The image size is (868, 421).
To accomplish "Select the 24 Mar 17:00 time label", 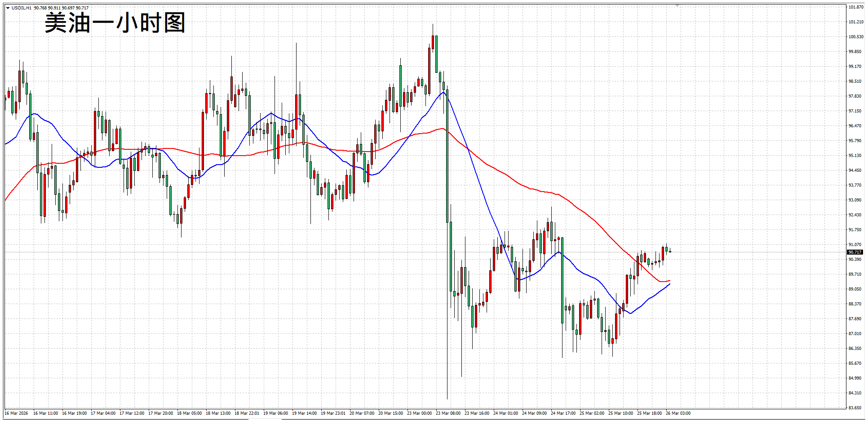I will click(x=563, y=413).
